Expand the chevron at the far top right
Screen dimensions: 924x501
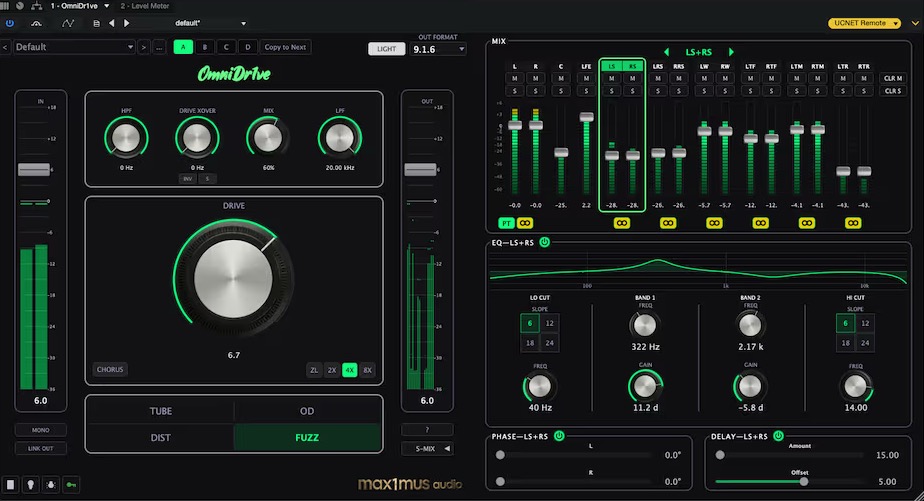(x=915, y=24)
